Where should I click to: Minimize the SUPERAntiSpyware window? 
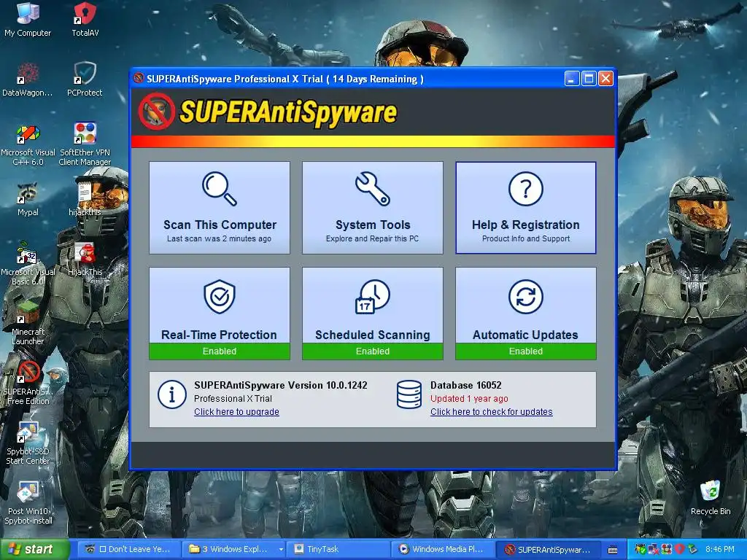(572, 79)
